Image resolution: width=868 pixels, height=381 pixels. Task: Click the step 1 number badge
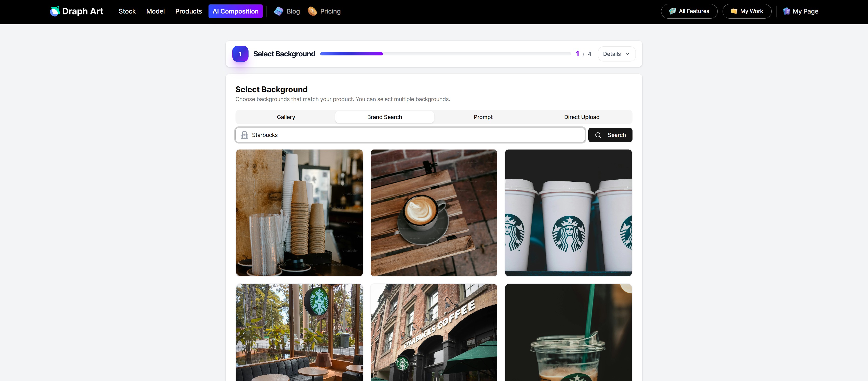[x=240, y=54]
